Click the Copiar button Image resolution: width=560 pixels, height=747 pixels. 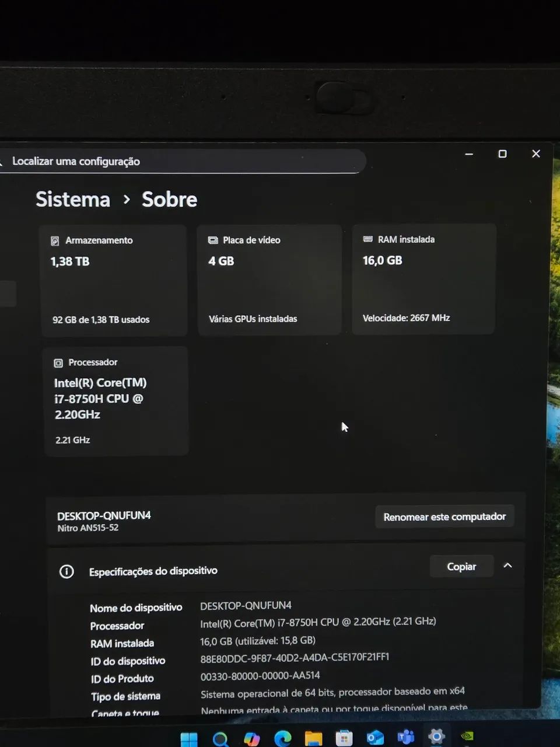[x=461, y=567]
